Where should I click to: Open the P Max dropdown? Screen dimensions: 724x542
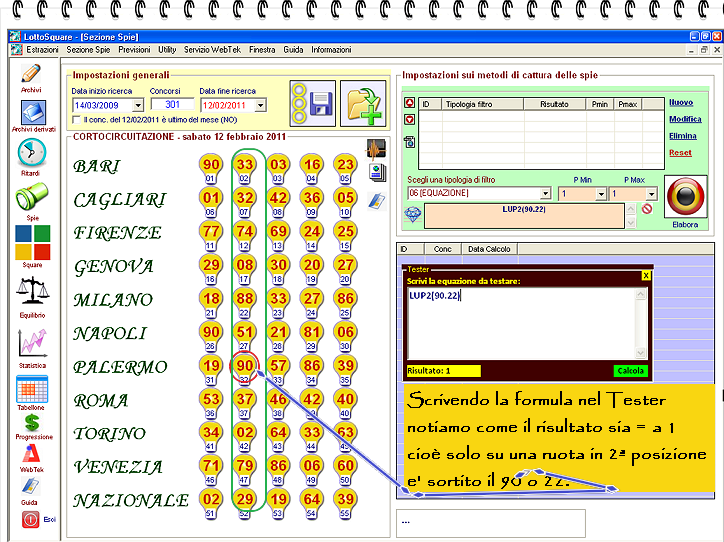pyautogui.click(x=651, y=194)
